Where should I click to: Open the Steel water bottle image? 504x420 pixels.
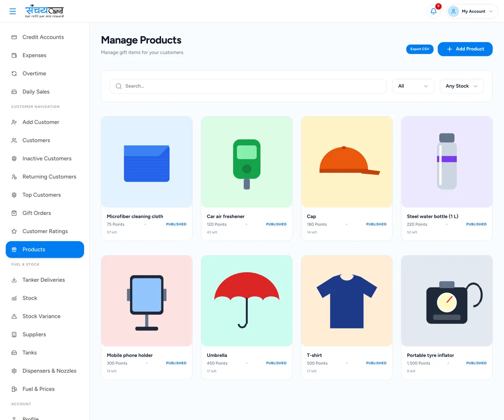click(x=446, y=162)
